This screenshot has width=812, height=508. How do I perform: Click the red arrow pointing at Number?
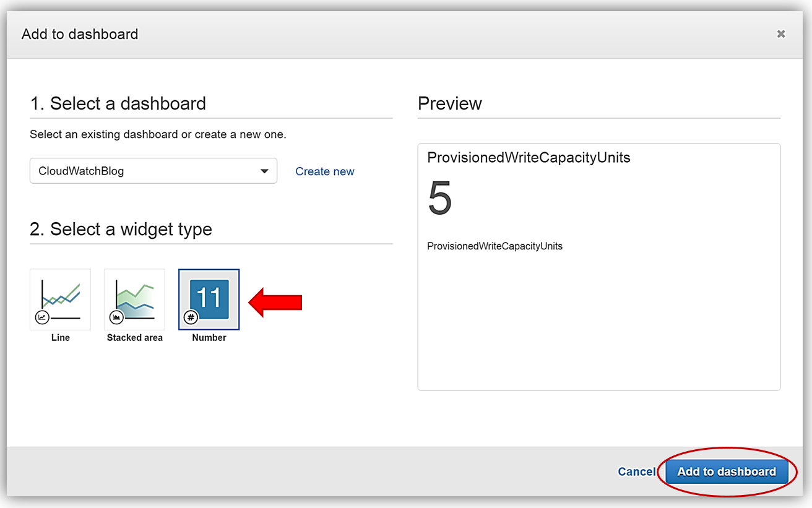(275, 302)
